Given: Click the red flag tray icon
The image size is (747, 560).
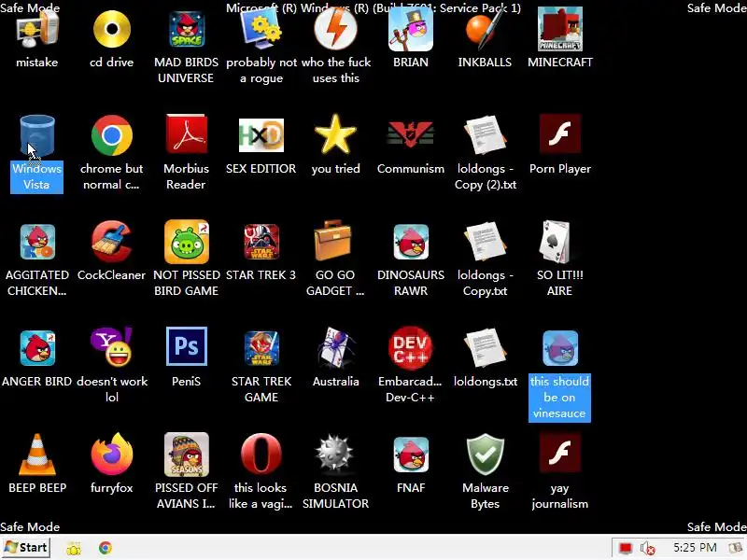Looking at the screenshot, I should [x=626, y=549].
